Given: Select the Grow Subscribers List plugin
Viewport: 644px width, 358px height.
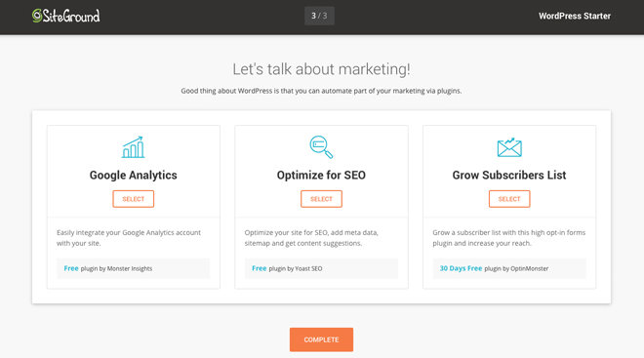Looking at the screenshot, I should (509, 199).
